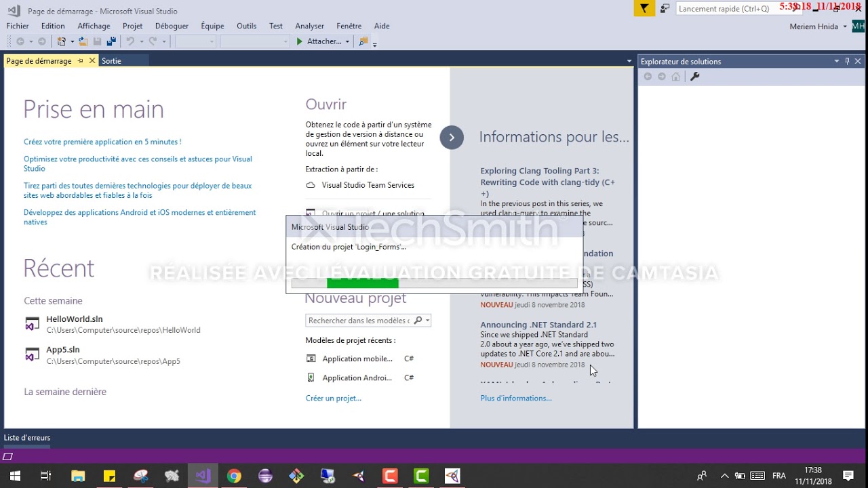Open the notifications filter flag icon
This screenshot has width=868, height=488.
(x=644, y=9)
